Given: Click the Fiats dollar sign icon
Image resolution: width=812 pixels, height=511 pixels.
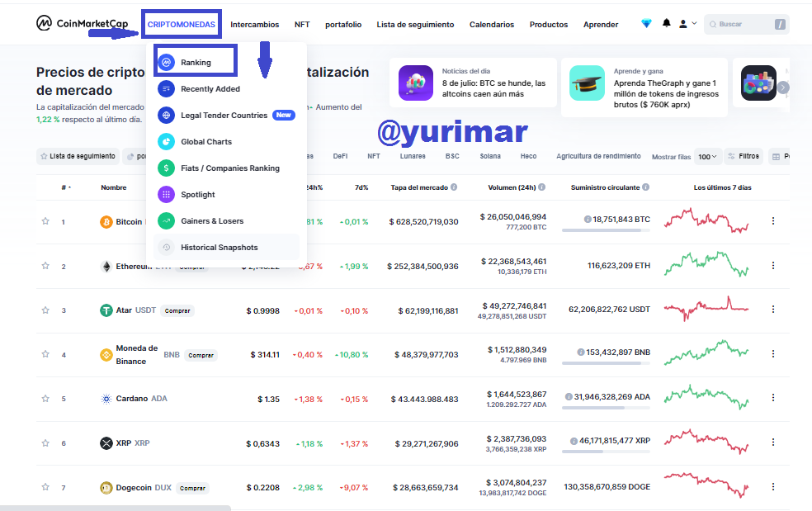Looking at the screenshot, I should (166, 168).
